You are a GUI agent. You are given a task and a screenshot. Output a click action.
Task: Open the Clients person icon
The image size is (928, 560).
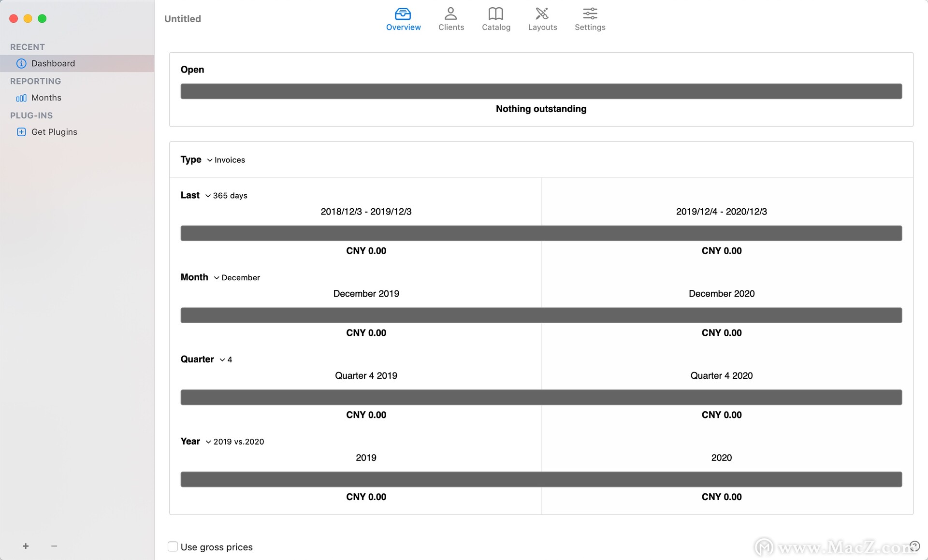pyautogui.click(x=450, y=13)
